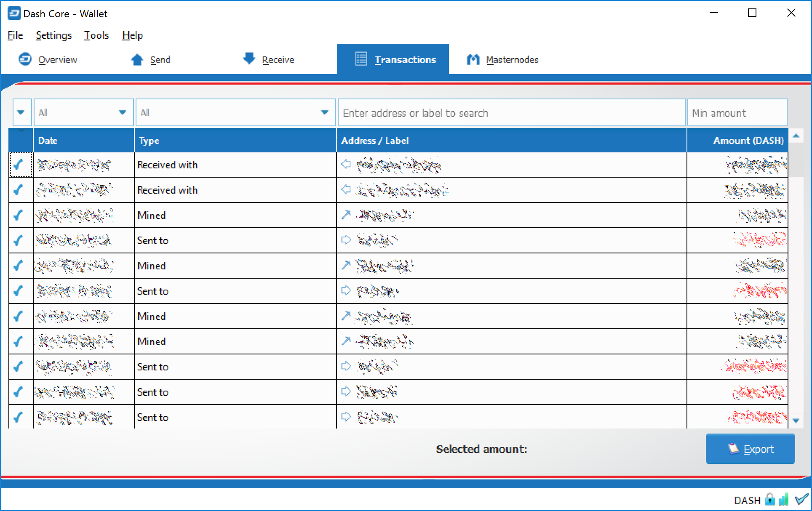Click the scrollbar down arrow of the transaction list

[x=796, y=421]
